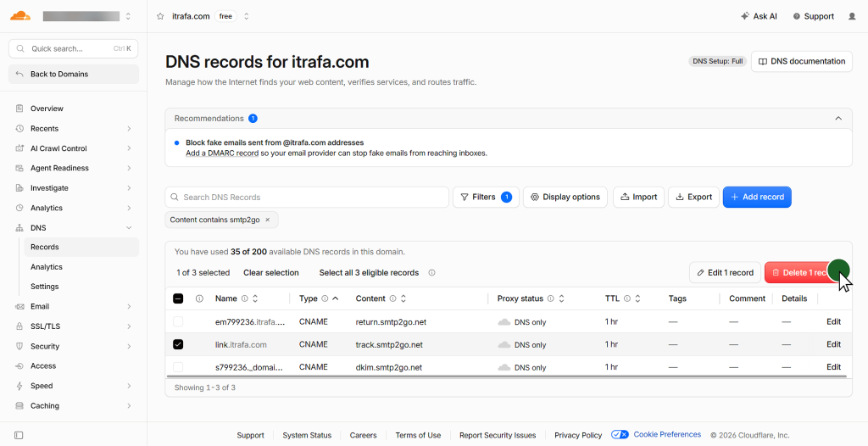This screenshot has height=446, width=868.
Task: Open DNS documentation
Action: point(802,62)
